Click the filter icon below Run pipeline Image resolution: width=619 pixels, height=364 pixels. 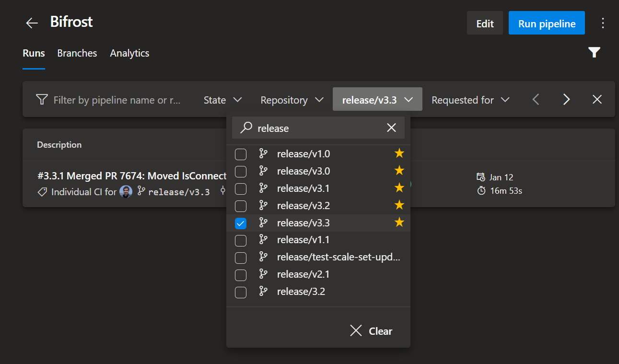tap(594, 52)
